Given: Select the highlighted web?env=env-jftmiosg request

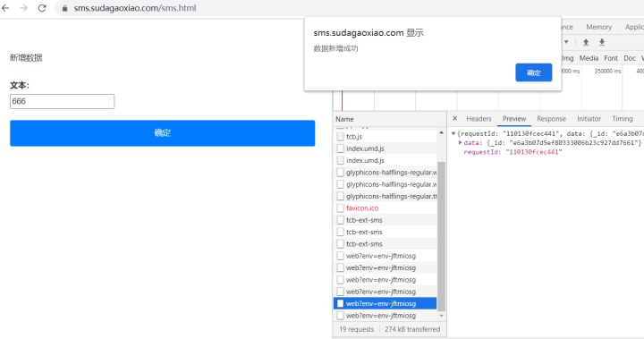Looking at the screenshot, I should [x=386, y=303].
